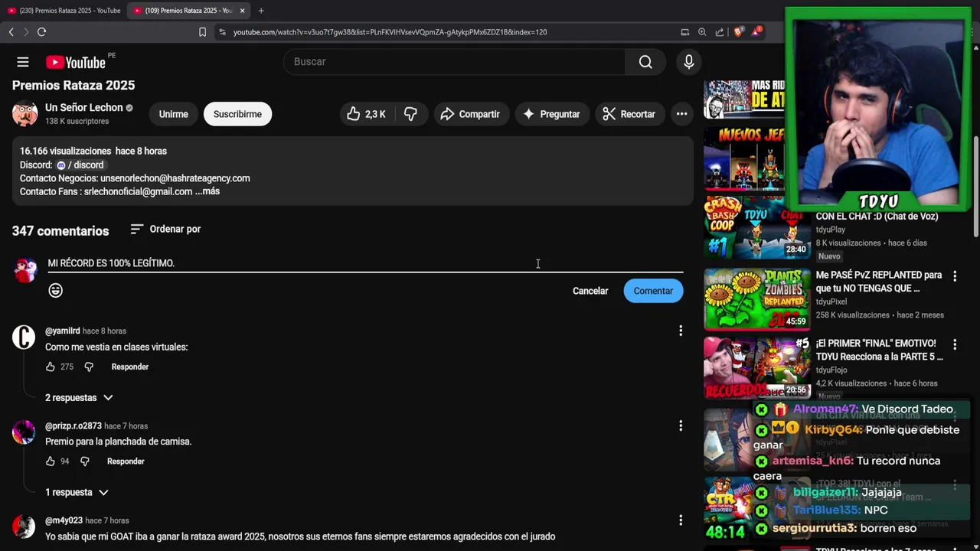Viewport: 980px width, 551px height.
Task: Expand description with ...más
Action: 207,191
